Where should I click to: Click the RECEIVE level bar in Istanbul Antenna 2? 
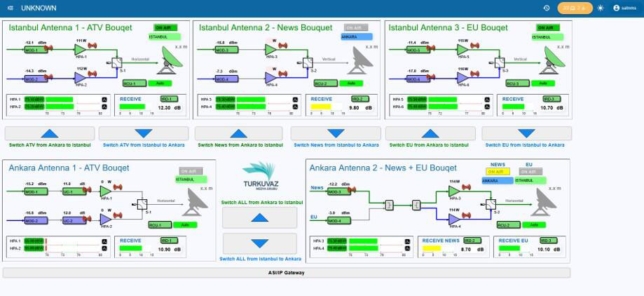[323, 108]
